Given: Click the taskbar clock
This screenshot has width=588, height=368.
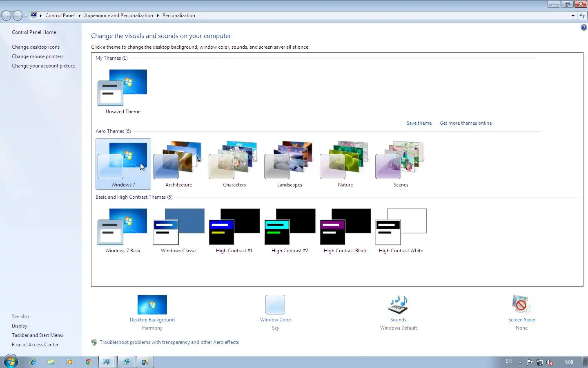Looking at the screenshot, I should pos(568,362).
